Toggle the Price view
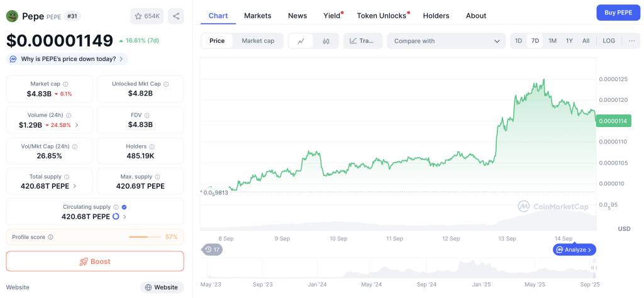The image size is (644, 298). tap(217, 41)
